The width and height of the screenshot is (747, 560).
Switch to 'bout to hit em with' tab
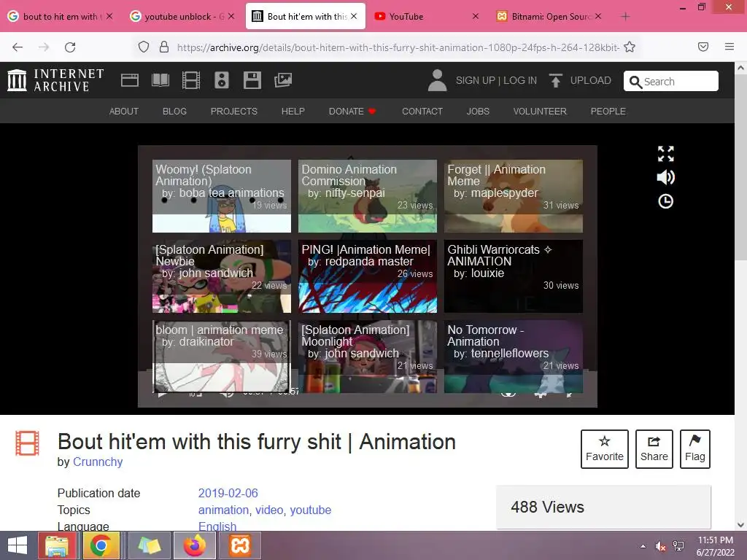tap(60, 16)
